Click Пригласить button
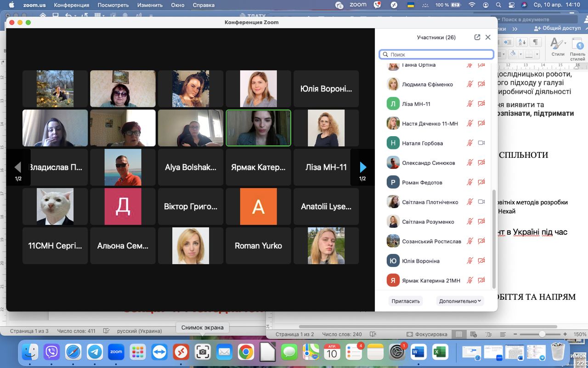This screenshot has width=588, height=368. click(406, 301)
